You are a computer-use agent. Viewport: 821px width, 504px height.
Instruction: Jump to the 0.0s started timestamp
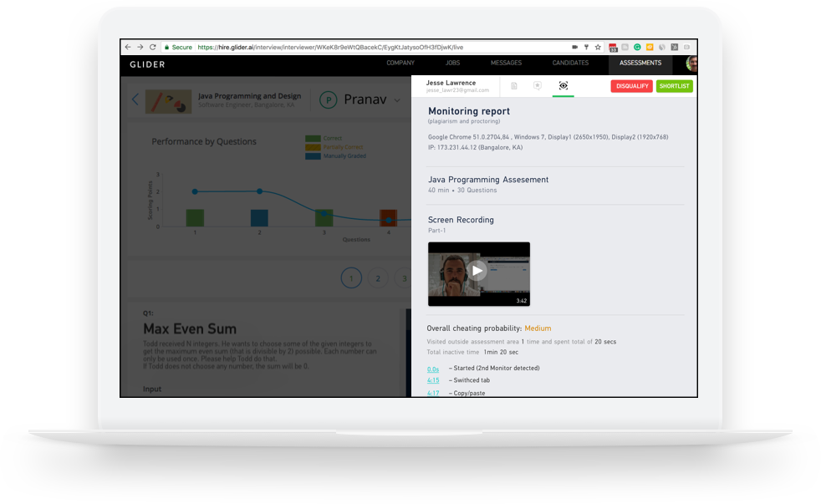coord(433,368)
